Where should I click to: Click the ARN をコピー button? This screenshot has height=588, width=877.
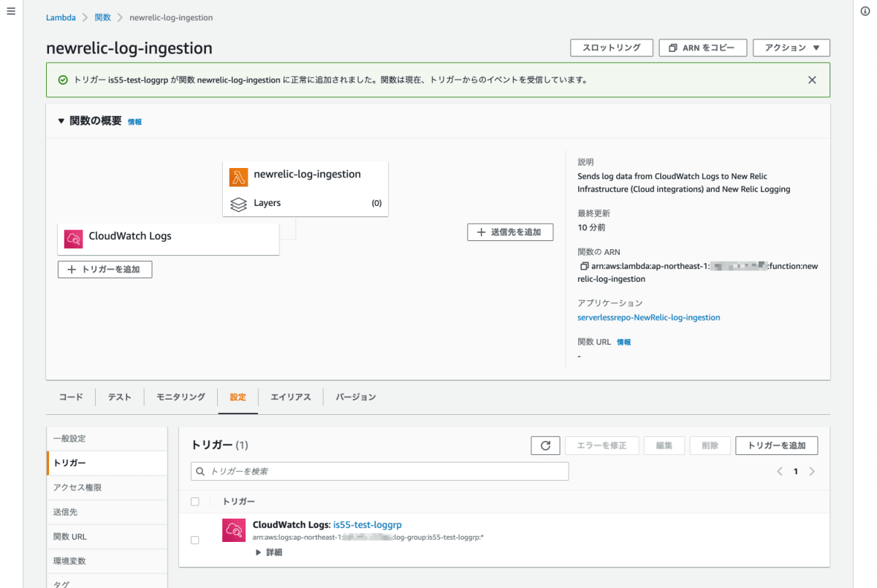pyautogui.click(x=702, y=47)
